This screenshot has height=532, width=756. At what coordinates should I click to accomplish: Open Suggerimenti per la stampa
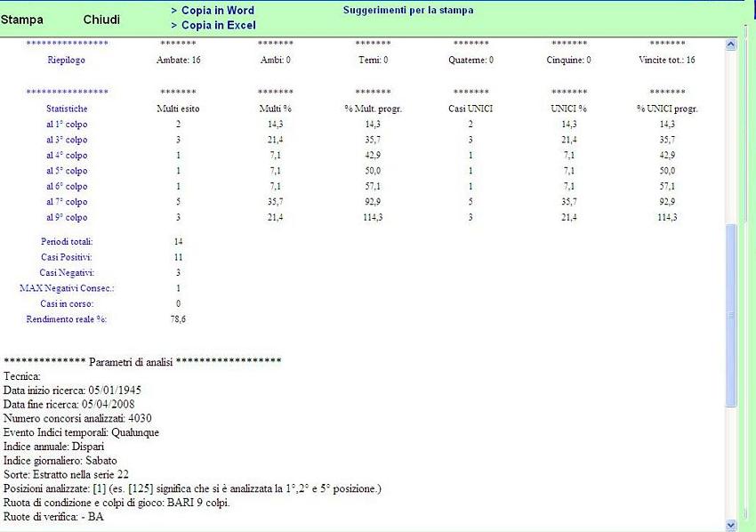point(408,11)
